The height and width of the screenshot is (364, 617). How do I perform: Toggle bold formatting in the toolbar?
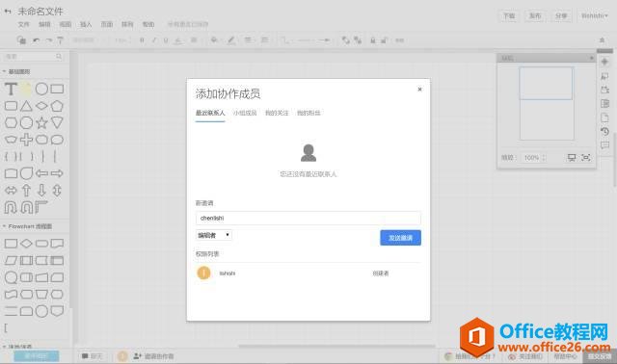tap(142, 40)
